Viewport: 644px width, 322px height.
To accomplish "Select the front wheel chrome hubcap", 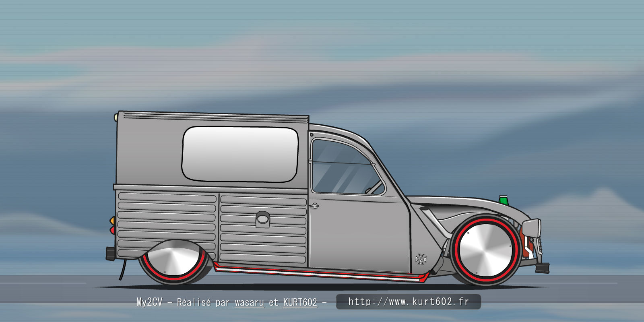I will click(486, 250).
